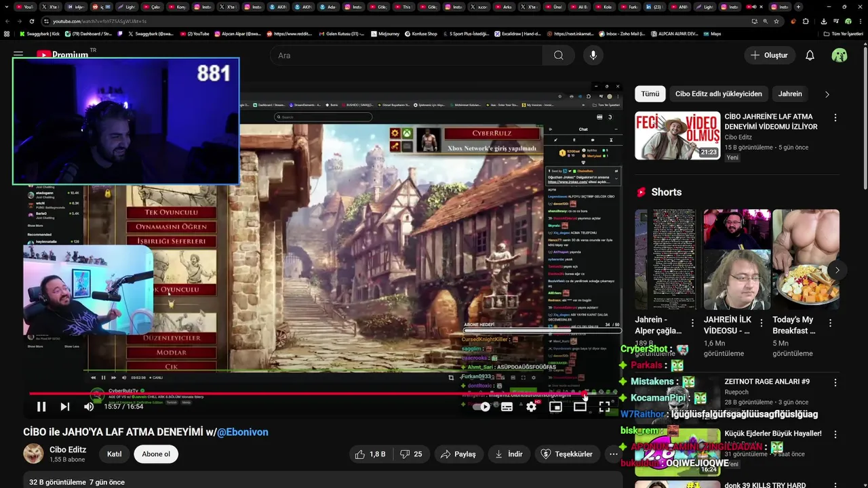This screenshot has height=488, width=868.
Task: Open options for Küçük Ejderler Büyük Hayaller
Action: (835, 434)
